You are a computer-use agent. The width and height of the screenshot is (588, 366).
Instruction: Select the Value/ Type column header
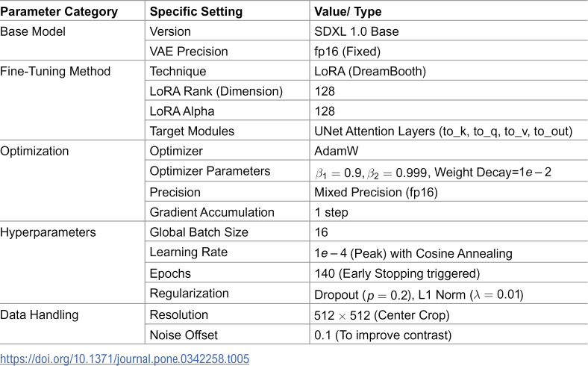[449, 10]
